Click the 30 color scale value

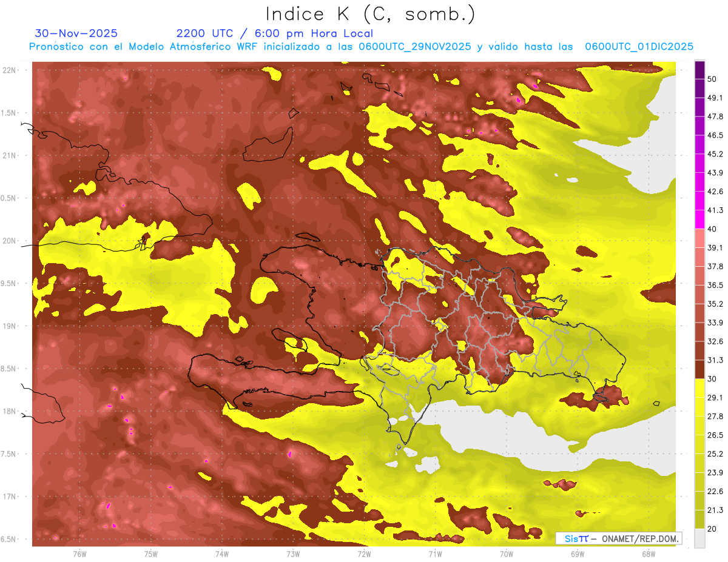713,379
